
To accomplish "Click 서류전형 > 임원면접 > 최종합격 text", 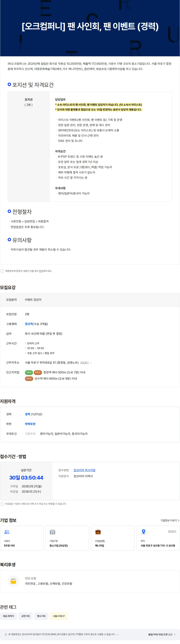I will [29, 222].
